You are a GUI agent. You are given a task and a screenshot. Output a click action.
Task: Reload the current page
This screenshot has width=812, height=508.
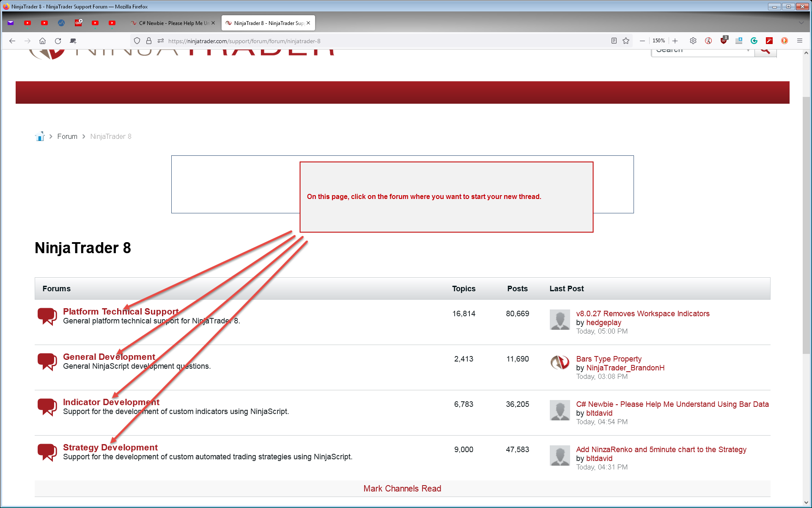[58, 41]
